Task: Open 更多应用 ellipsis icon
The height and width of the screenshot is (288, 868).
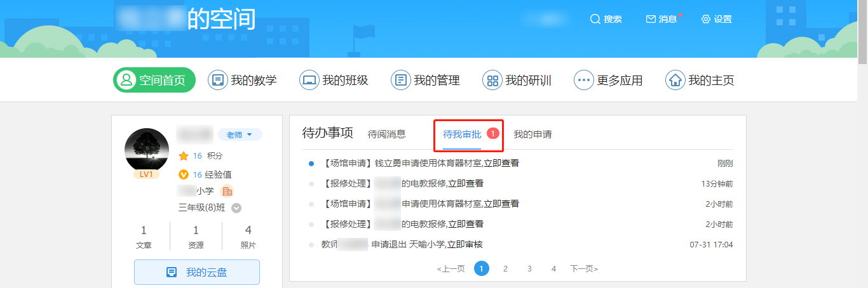Action: coord(583,81)
